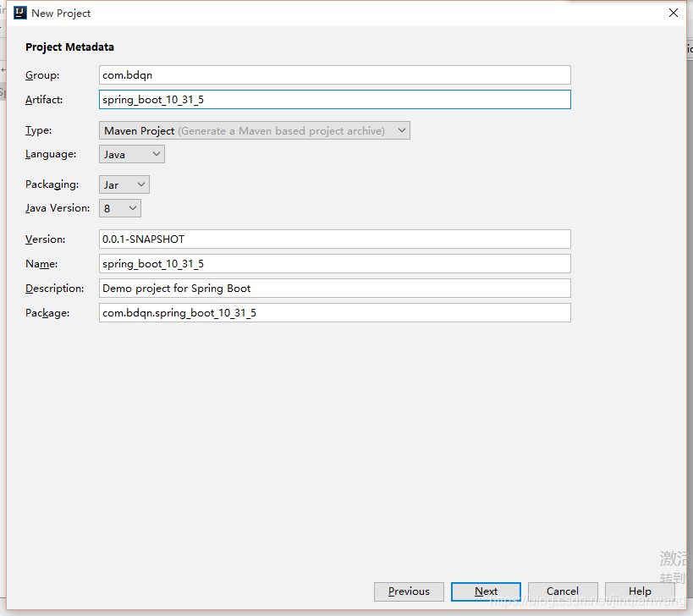Click the IntelliJ IDEA logo in title bar
693x616 pixels.
click(20, 13)
